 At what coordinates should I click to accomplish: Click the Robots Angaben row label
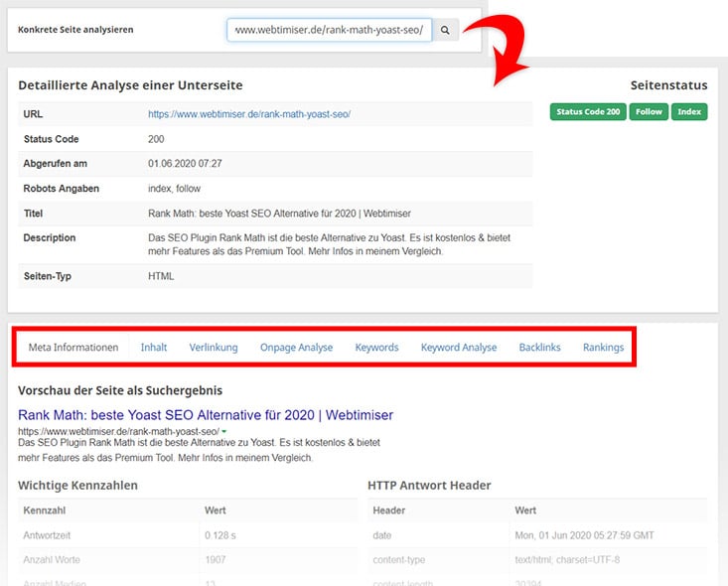62,189
